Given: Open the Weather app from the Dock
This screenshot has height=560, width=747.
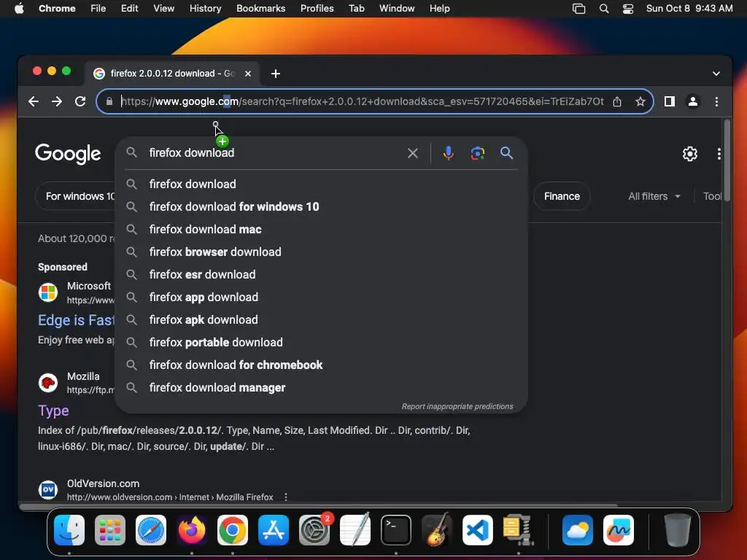Looking at the screenshot, I should pos(578,529).
